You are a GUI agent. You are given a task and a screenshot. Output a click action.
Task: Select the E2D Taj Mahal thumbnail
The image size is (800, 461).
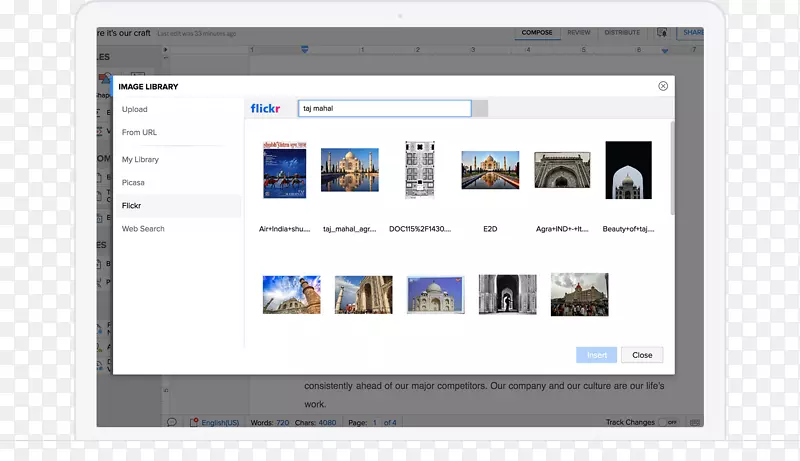[x=490, y=170]
